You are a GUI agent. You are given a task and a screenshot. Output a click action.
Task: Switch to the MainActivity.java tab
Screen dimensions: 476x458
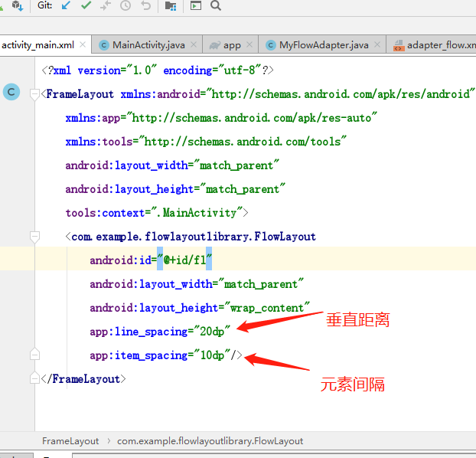[x=148, y=45]
